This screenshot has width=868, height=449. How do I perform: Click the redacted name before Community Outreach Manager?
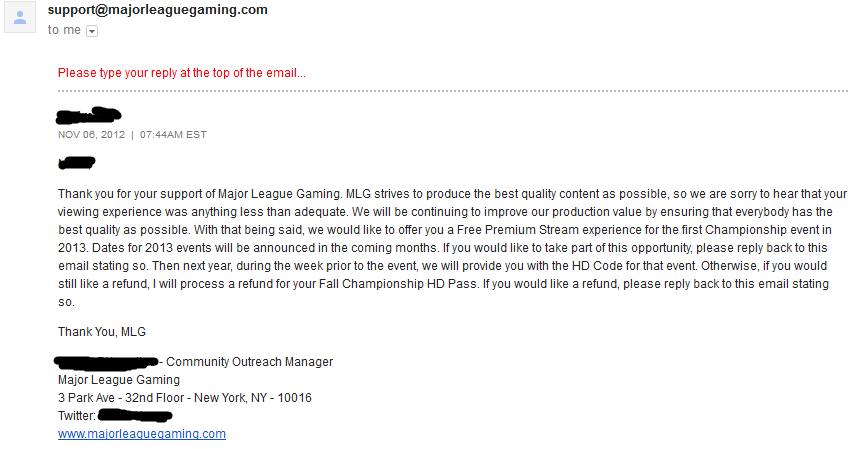(x=106, y=363)
